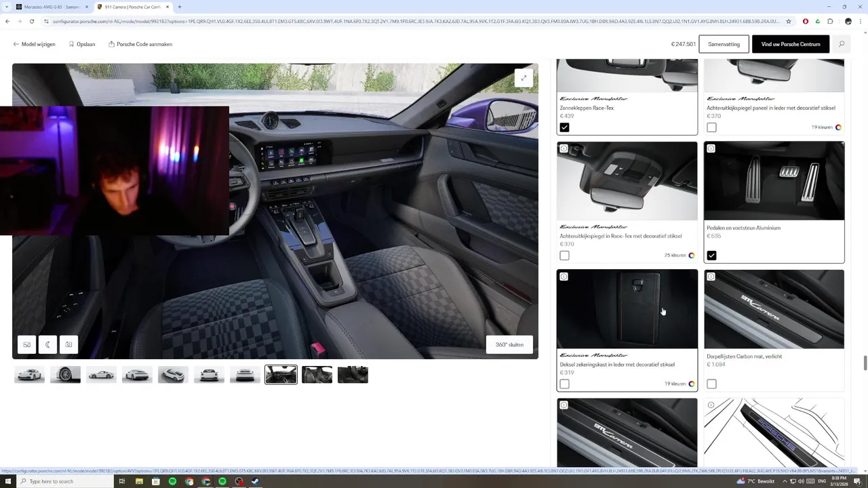The width and height of the screenshot is (868, 488).
Task: Uncheck Pedalen en voetsteun Aluminium
Action: pyautogui.click(x=711, y=256)
